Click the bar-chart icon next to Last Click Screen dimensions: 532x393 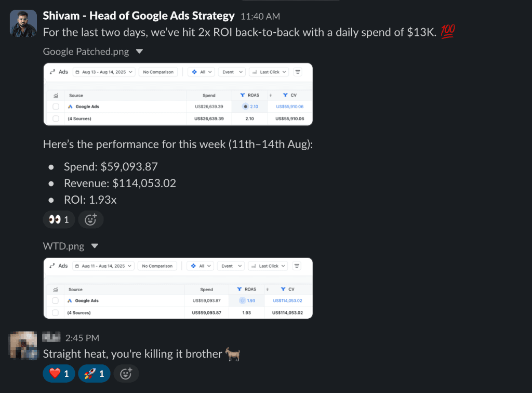tap(254, 72)
